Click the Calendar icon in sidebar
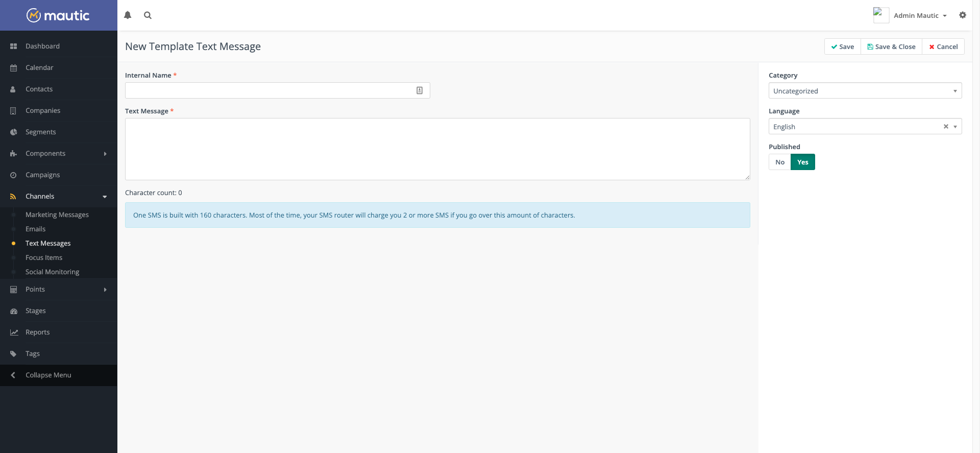This screenshot has width=980, height=453. [x=14, y=67]
